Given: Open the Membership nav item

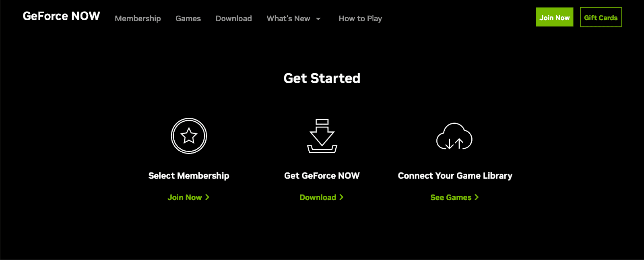Looking at the screenshot, I should pos(138,18).
